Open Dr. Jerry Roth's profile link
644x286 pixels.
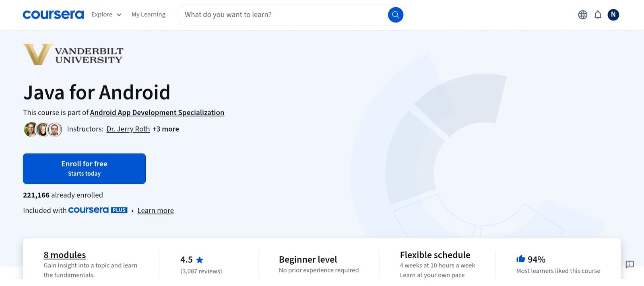coord(128,129)
